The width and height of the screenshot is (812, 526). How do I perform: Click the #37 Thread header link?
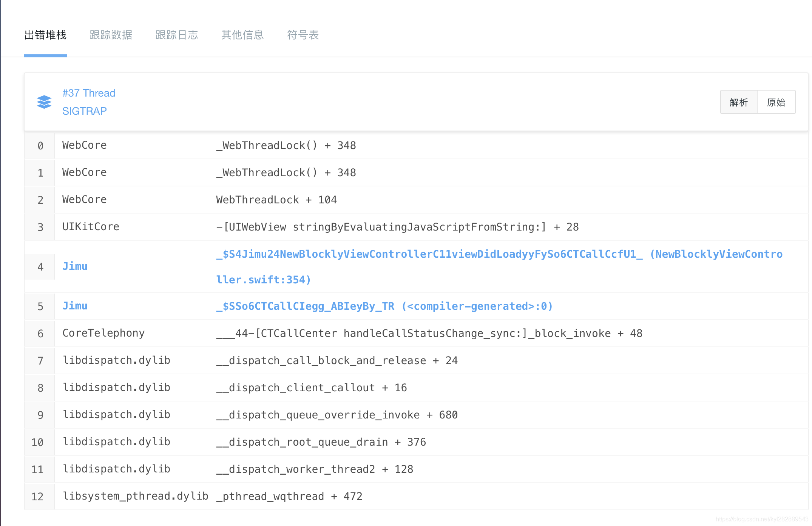[x=89, y=93]
